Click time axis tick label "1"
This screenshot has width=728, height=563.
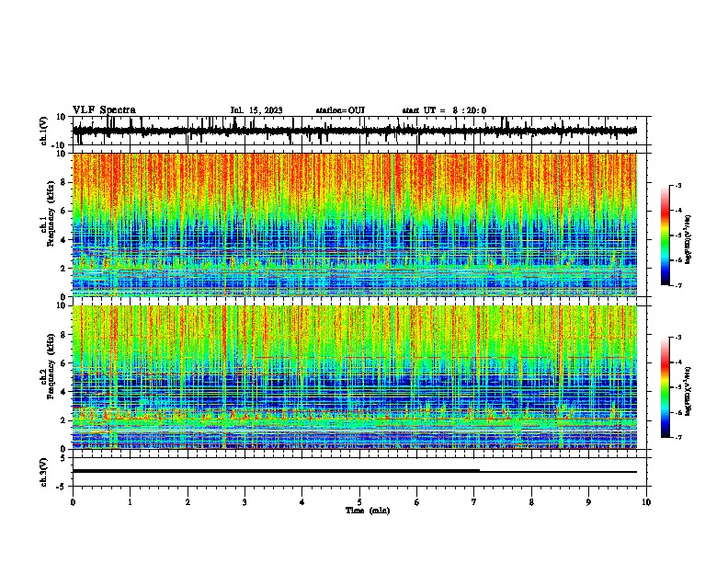(130, 502)
